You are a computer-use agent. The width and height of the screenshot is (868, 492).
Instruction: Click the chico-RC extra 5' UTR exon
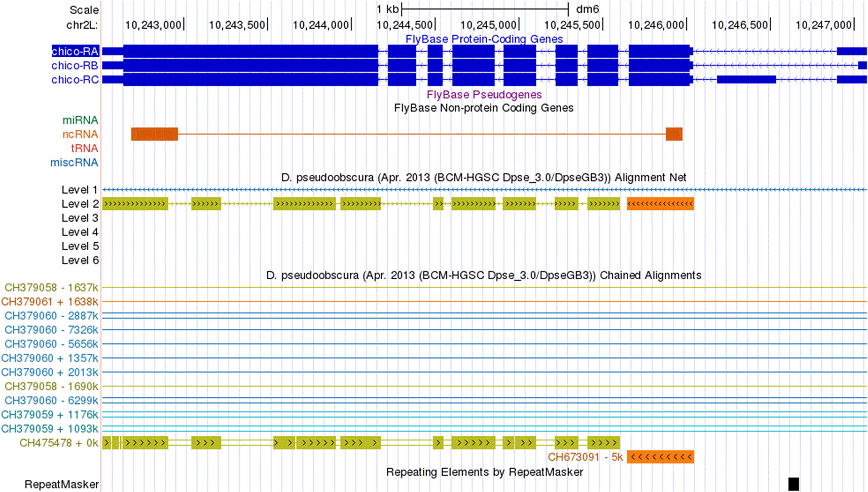[746, 80]
